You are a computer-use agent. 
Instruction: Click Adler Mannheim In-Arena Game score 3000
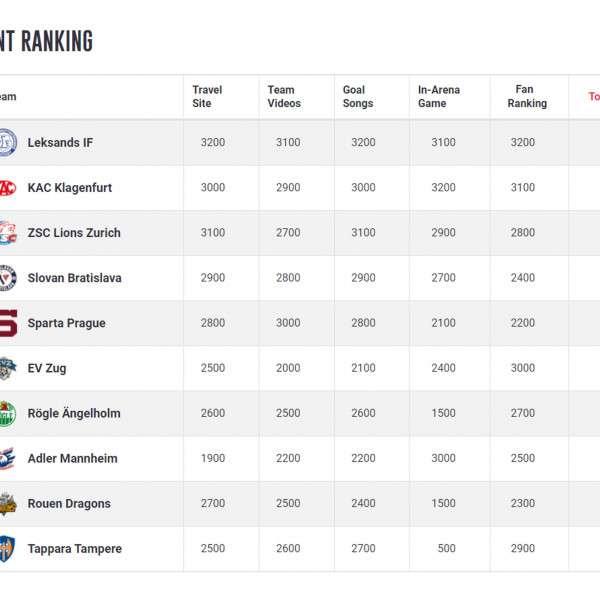tap(443, 458)
